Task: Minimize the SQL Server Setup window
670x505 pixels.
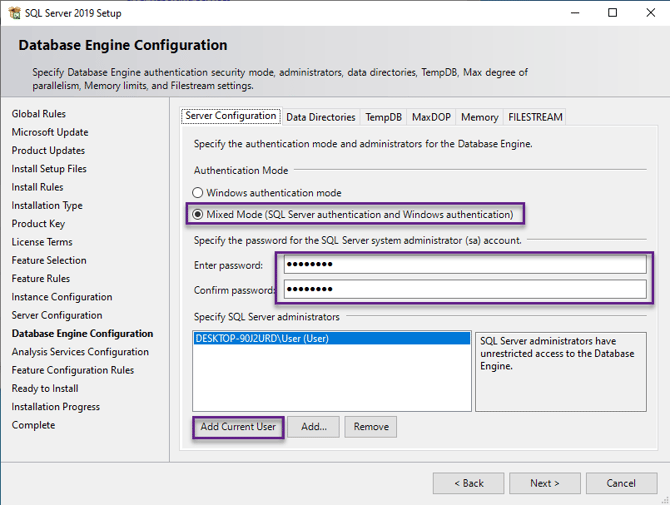Action: (576, 13)
